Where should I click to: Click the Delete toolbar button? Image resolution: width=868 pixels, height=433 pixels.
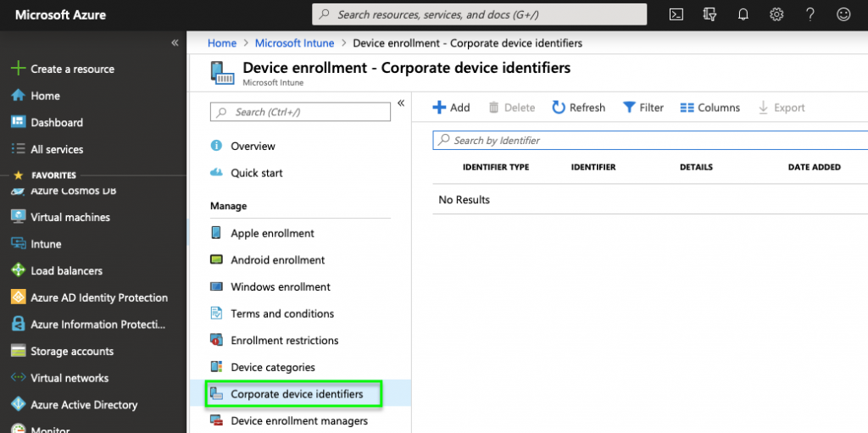pos(511,108)
